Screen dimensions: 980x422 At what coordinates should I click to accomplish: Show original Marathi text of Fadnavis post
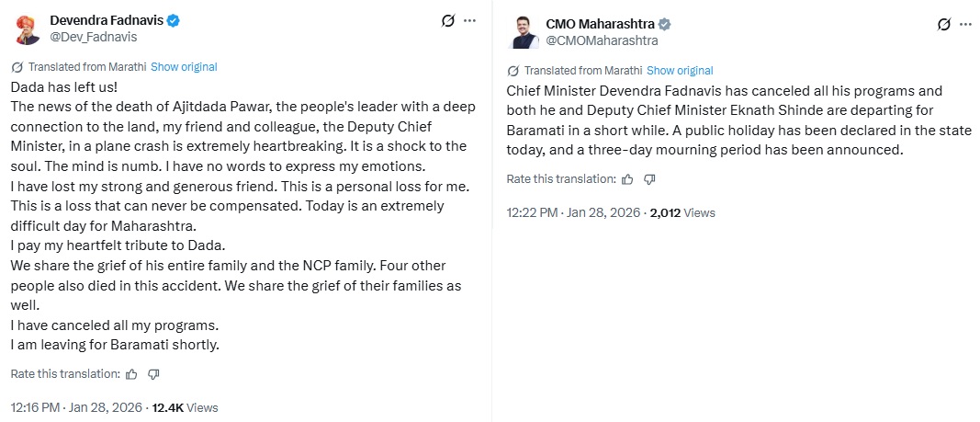point(184,67)
